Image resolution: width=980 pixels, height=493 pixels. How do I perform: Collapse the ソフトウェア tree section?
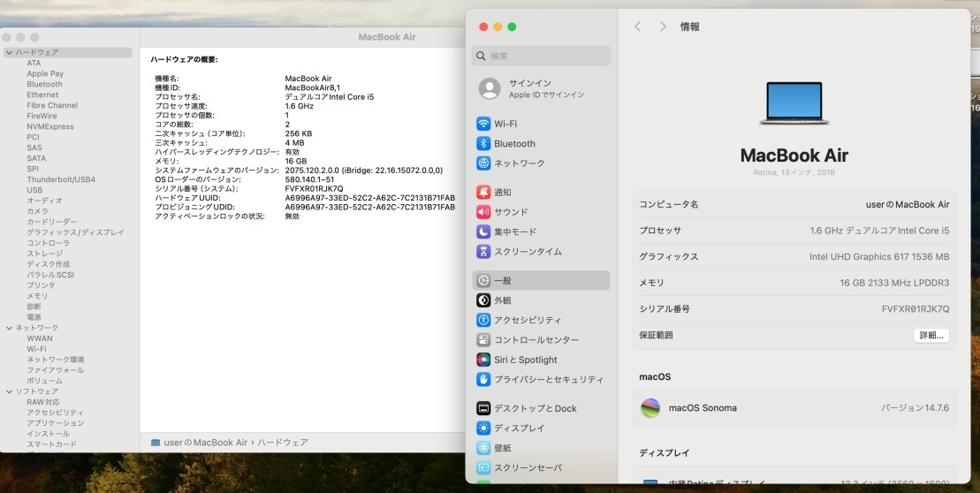(x=10, y=391)
